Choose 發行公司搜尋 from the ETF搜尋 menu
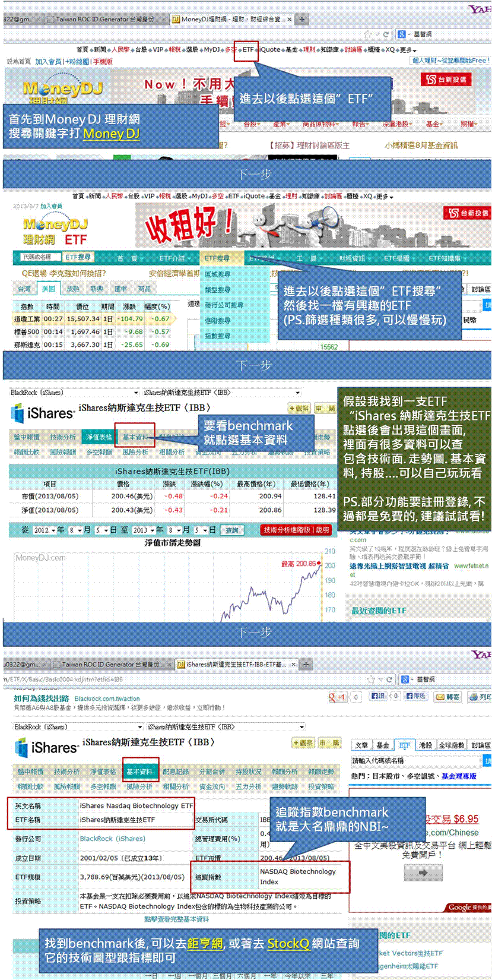The image size is (492, 980). (x=224, y=305)
